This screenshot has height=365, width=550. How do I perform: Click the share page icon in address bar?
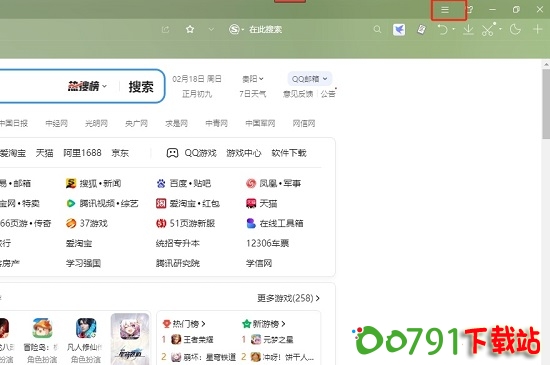(x=166, y=29)
